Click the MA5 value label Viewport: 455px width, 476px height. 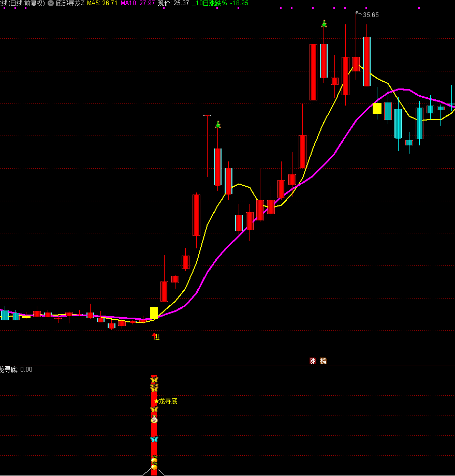pyautogui.click(x=102, y=3)
